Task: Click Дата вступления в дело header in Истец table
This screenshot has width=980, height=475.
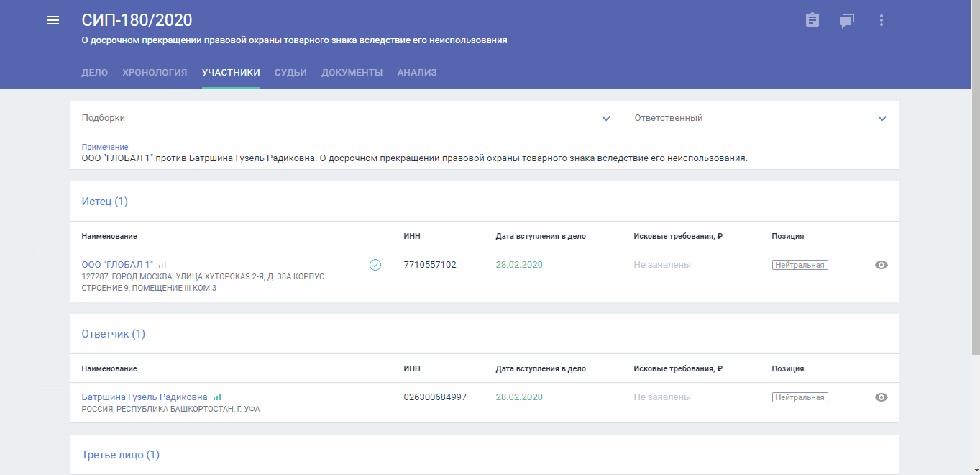Action: 541,236
